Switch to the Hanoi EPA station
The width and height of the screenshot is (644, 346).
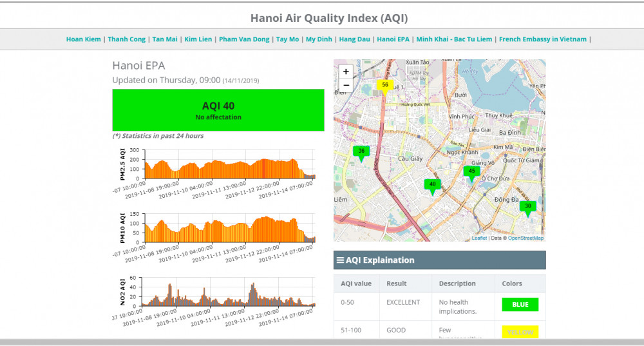point(393,39)
